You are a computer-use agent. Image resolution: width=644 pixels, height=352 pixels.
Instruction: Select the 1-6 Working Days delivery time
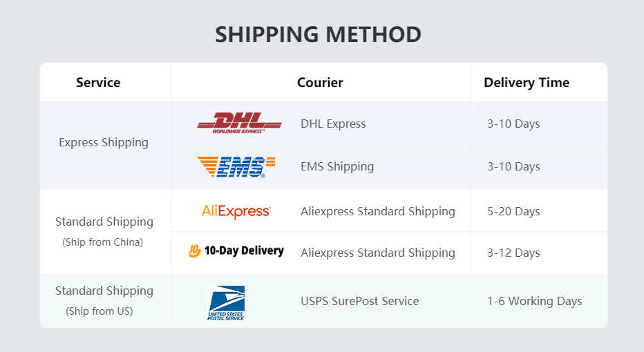click(535, 301)
